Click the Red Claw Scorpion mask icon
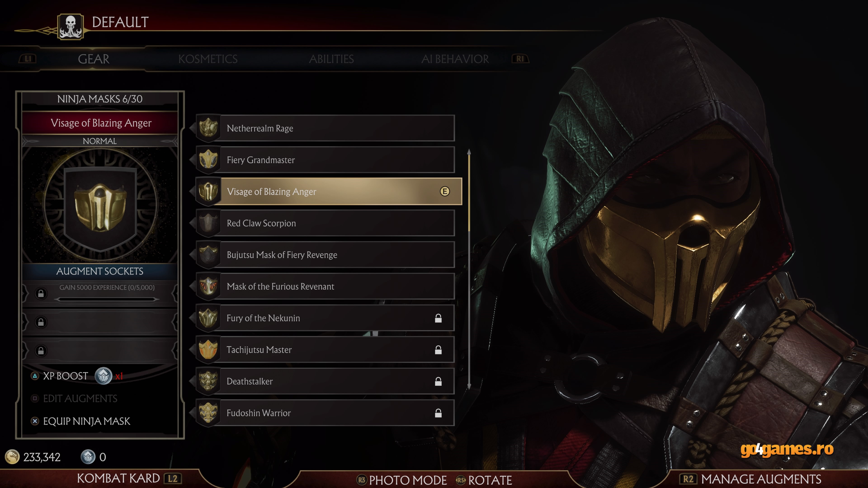Image resolution: width=868 pixels, height=488 pixels. pos(208,223)
